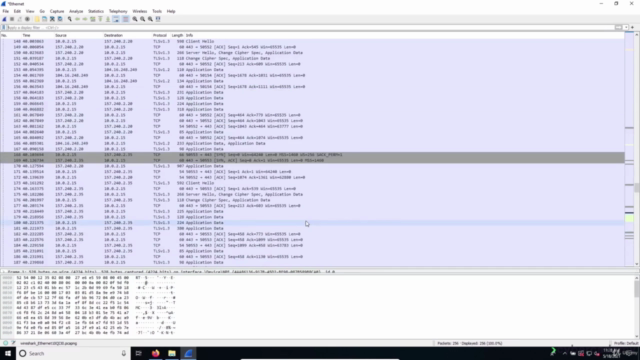
Task: Open File Explorer from the taskbar
Action: click(172, 353)
